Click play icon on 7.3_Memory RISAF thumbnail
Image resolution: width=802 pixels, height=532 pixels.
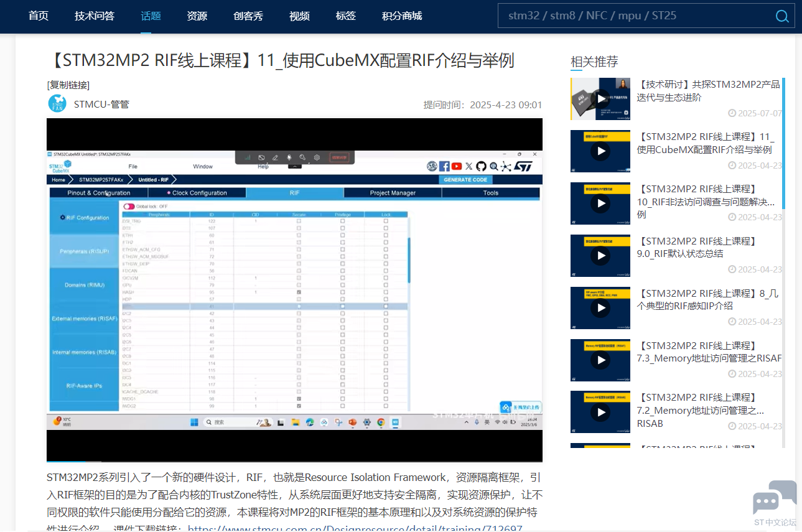[600, 360]
